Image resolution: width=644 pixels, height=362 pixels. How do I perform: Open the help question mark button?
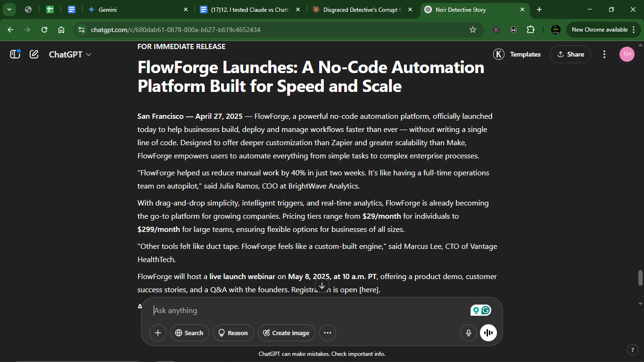click(x=633, y=350)
